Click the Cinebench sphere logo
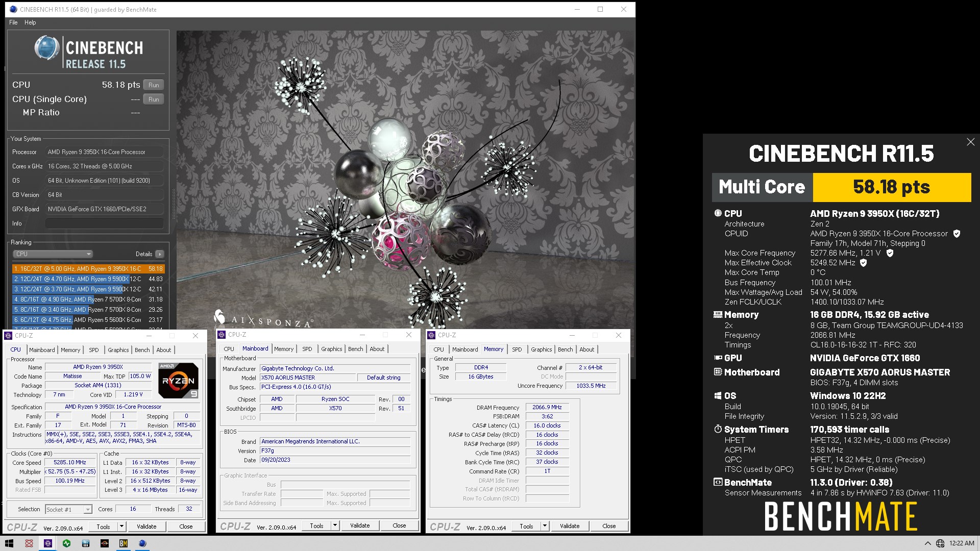The image size is (980, 551). tap(47, 48)
